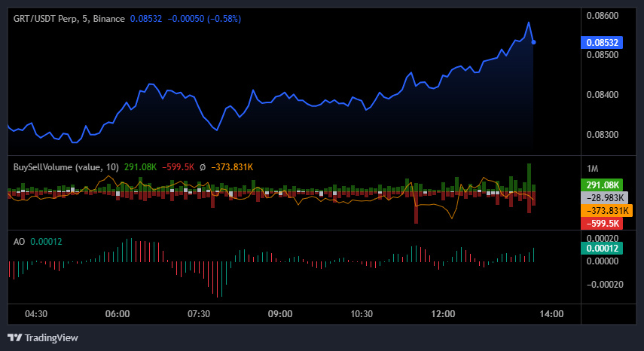
Task: Click the 0.08400 level on the price scale
Action: 603,95
